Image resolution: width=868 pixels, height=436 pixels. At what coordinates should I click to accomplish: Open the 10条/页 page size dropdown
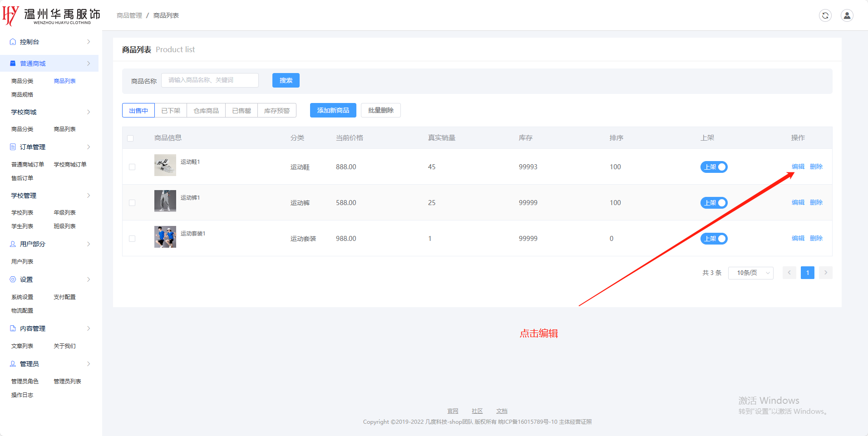point(750,273)
